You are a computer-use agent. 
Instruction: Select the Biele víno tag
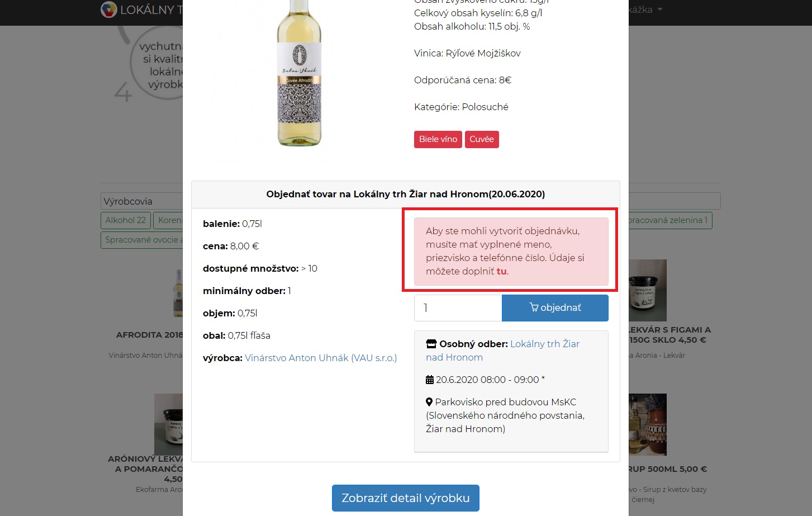coord(438,139)
